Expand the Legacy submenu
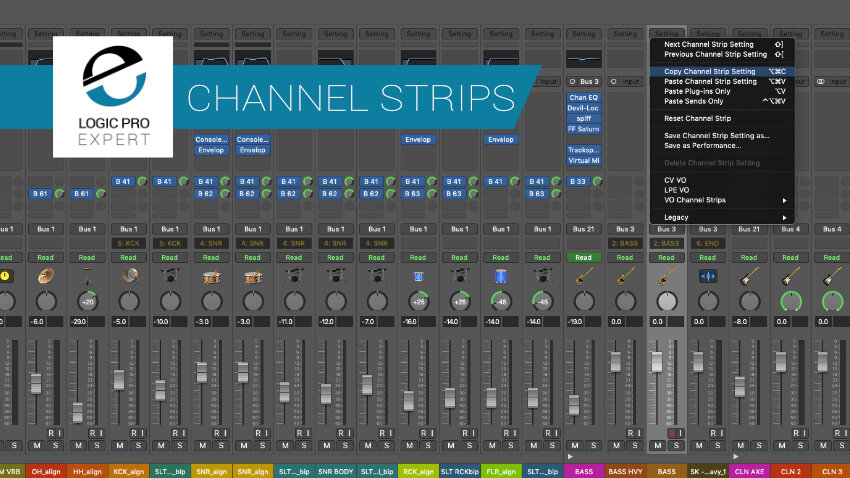The width and height of the screenshot is (850, 478). 722,217
